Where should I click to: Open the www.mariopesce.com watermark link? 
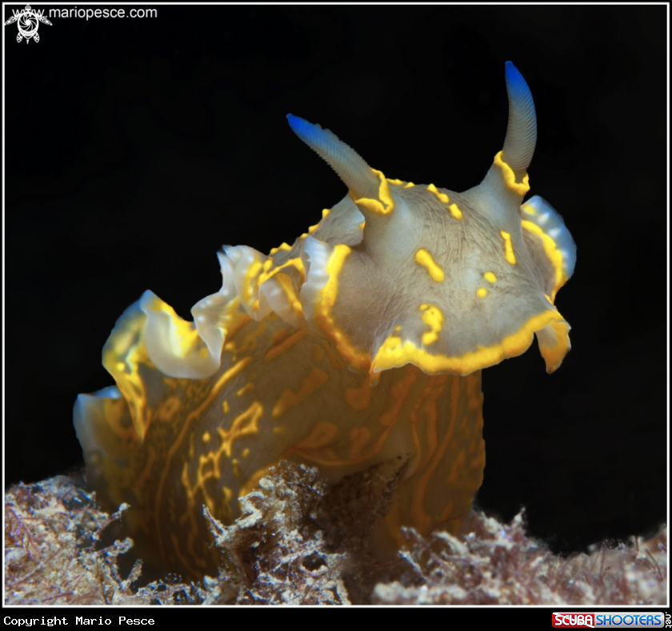click(102, 13)
